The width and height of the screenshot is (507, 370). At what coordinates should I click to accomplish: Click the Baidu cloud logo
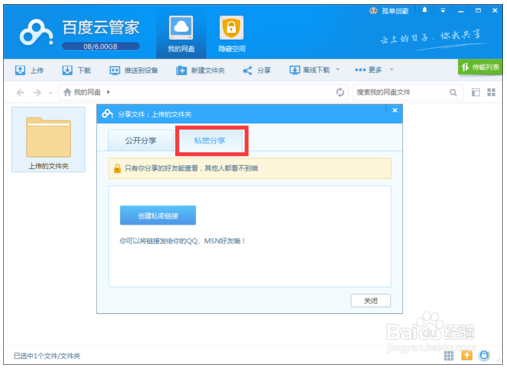tap(36, 32)
